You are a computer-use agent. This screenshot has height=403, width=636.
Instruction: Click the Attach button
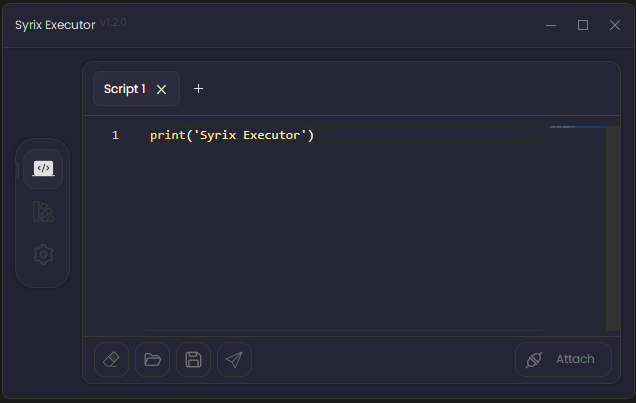(563, 360)
